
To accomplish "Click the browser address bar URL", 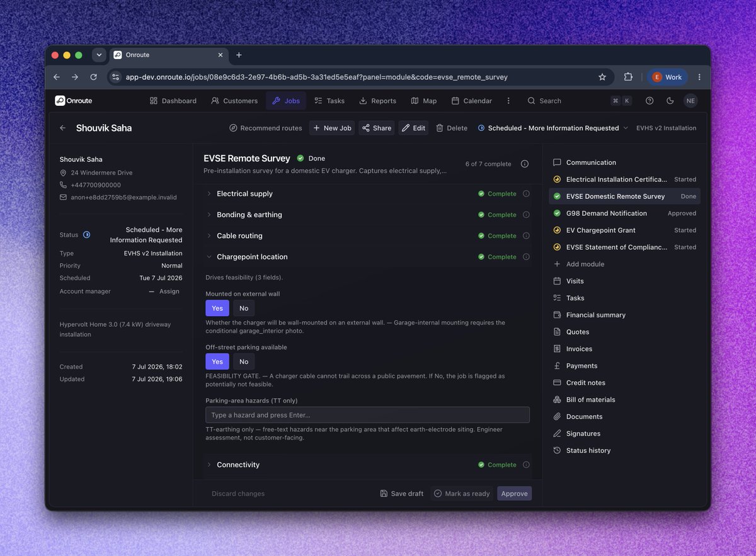I will (316, 77).
